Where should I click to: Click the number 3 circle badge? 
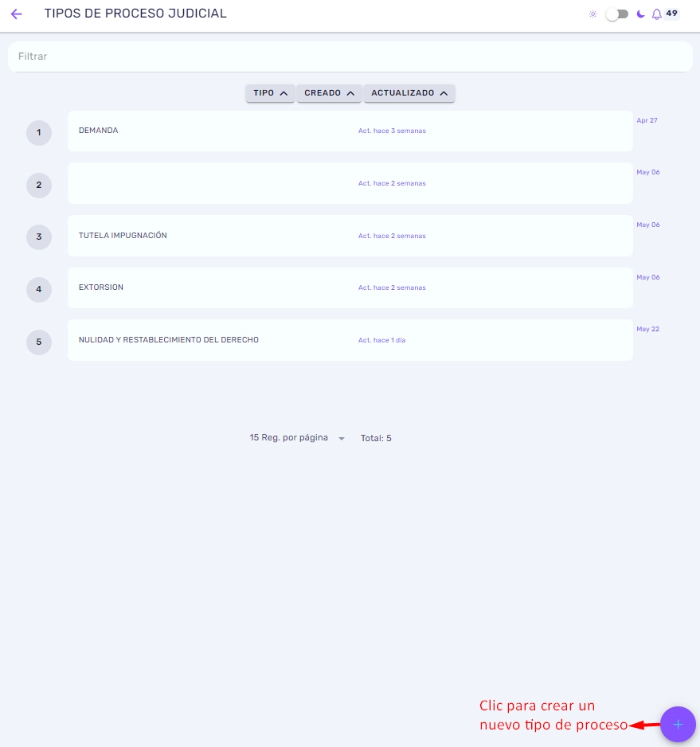coord(39,237)
